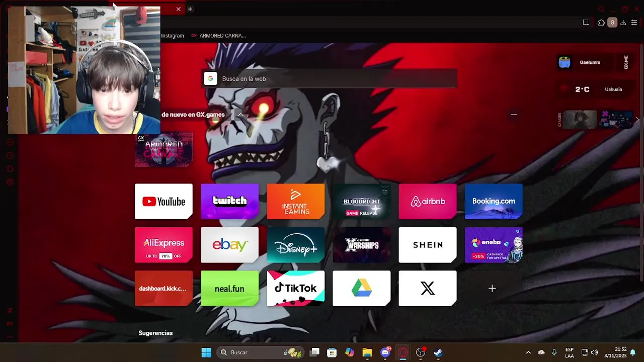Screen dimensions: 644x362
Task: Open the World of Warships tile
Action: tap(361, 245)
